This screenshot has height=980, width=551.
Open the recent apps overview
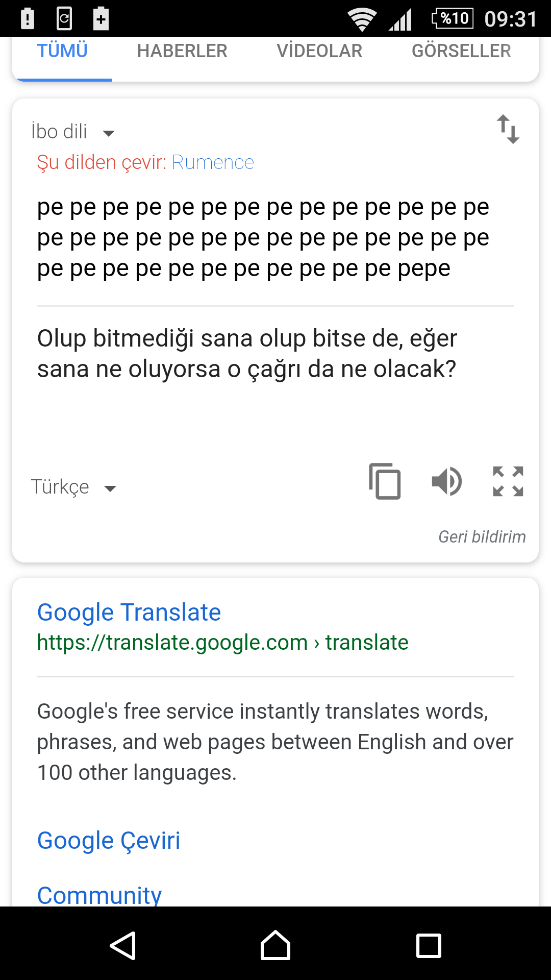(x=429, y=945)
